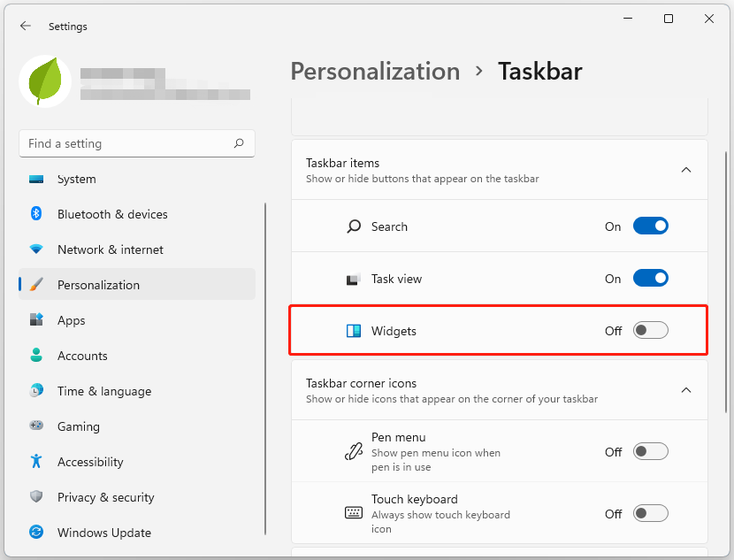Open Time & language settings

tap(137, 391)
